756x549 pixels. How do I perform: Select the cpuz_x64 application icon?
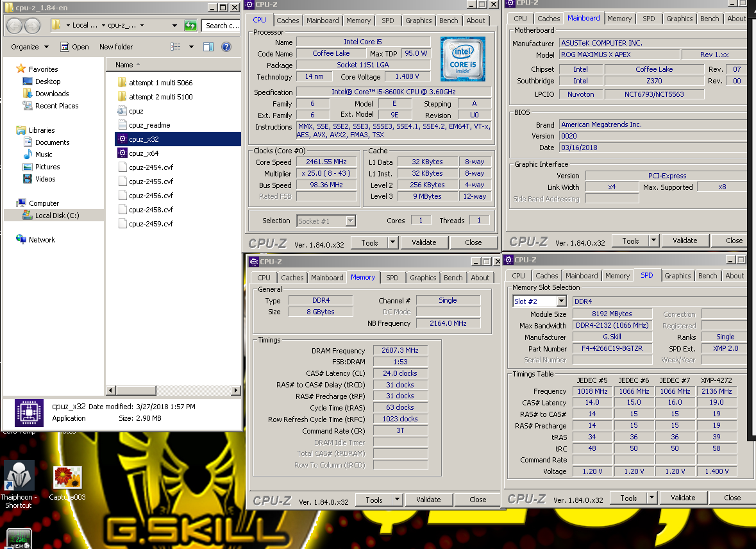click(x=122, y=153)
